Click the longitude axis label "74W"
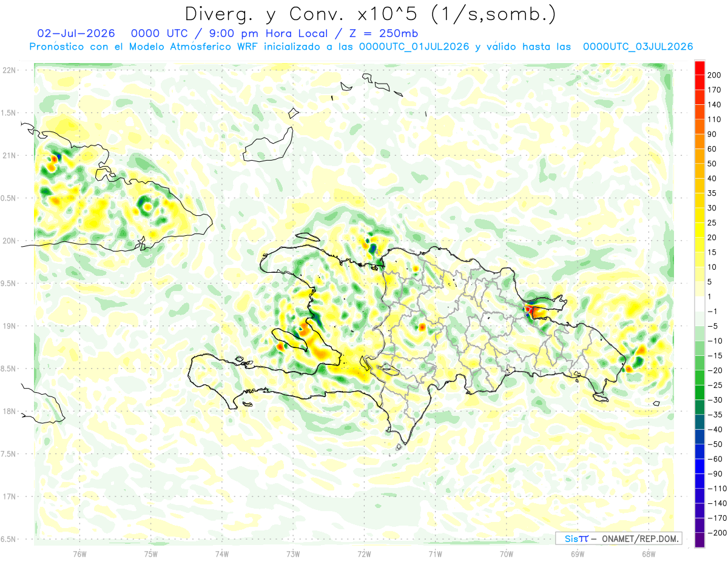 222,553
